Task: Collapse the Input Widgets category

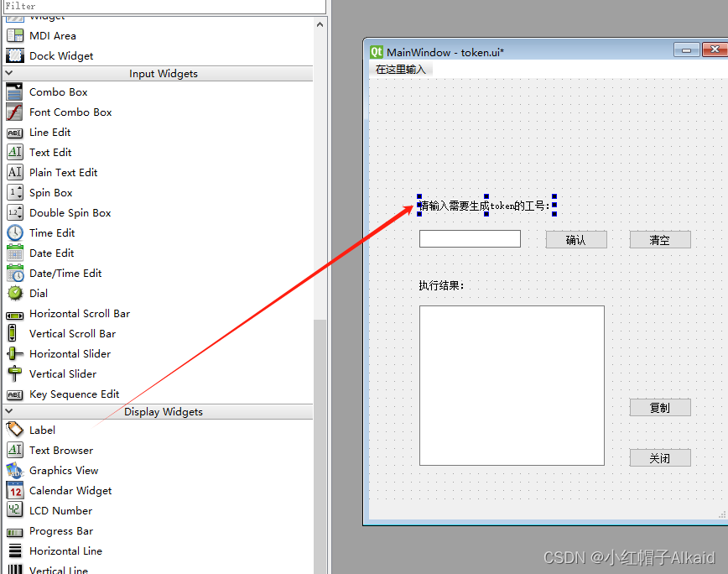Action: click(x=9, y=73)
